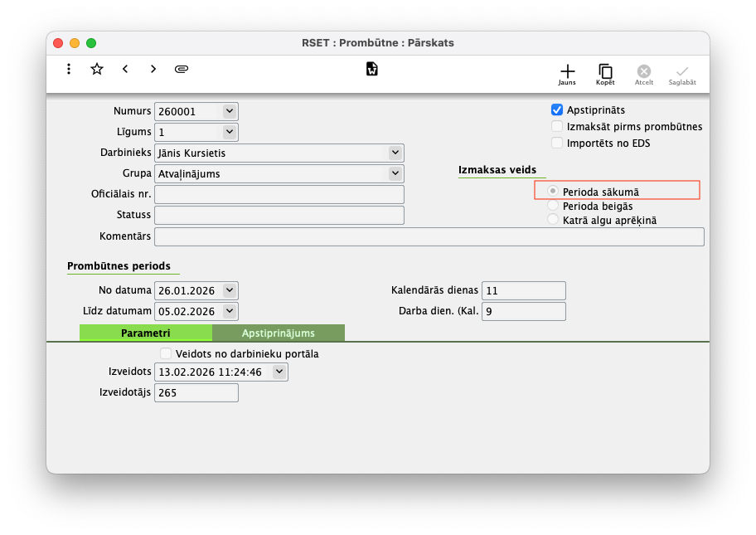The image size is (756, 535).
Task: Select Perioda beigās radio option
Action: click(553, 206)
